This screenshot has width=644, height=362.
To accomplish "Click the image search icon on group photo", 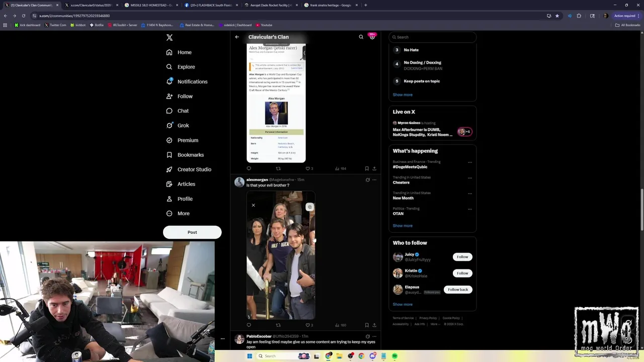I will (309, 207).
